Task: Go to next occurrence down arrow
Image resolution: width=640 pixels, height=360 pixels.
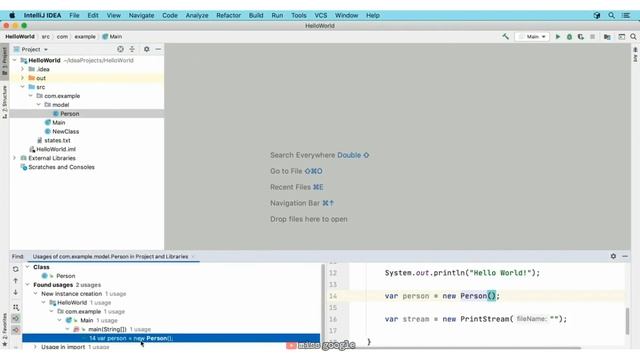Action: 16,292
